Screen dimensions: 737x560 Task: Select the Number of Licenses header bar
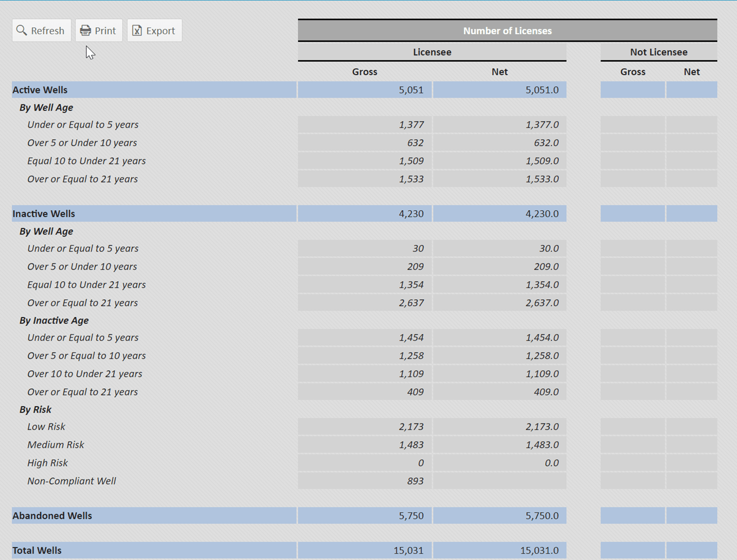point(507,30)
